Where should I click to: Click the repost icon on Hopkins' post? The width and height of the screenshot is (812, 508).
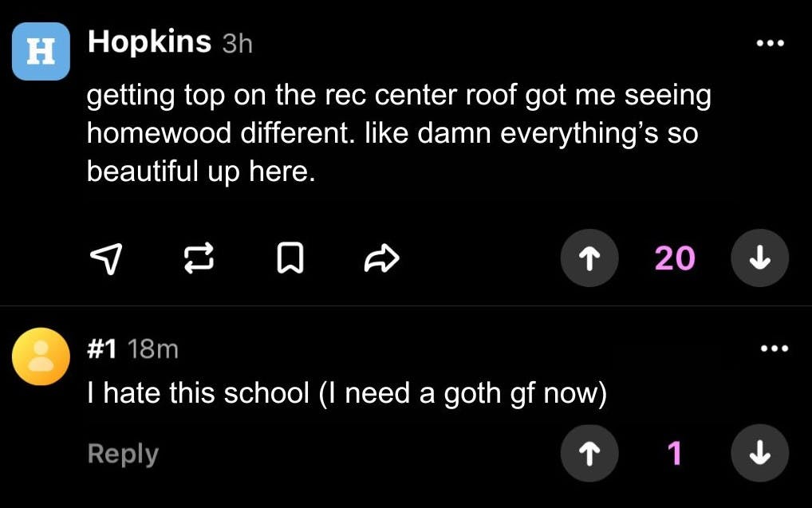pyautogui.click(x=199, y=258)
